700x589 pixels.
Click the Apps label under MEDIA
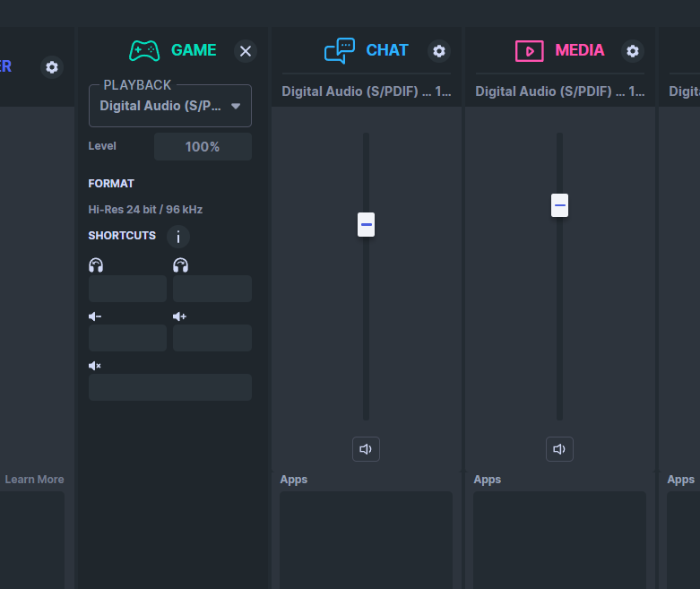(x=488, y=479)
